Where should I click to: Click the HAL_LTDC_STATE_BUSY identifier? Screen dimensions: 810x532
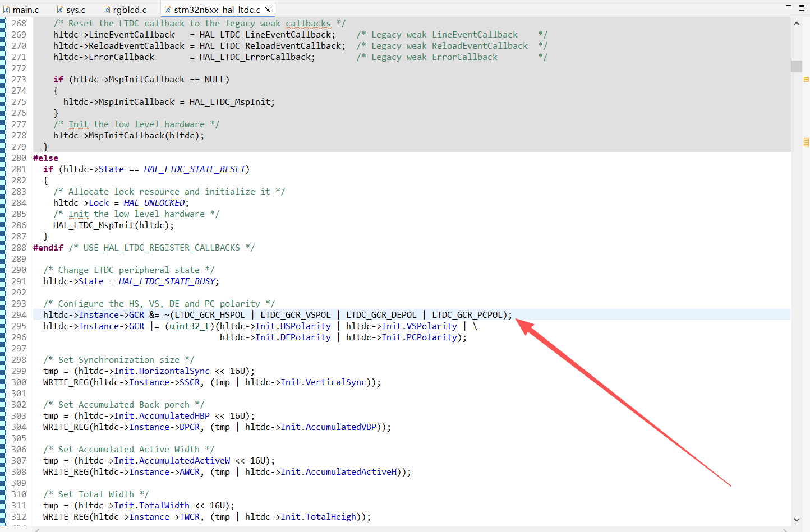167,281
